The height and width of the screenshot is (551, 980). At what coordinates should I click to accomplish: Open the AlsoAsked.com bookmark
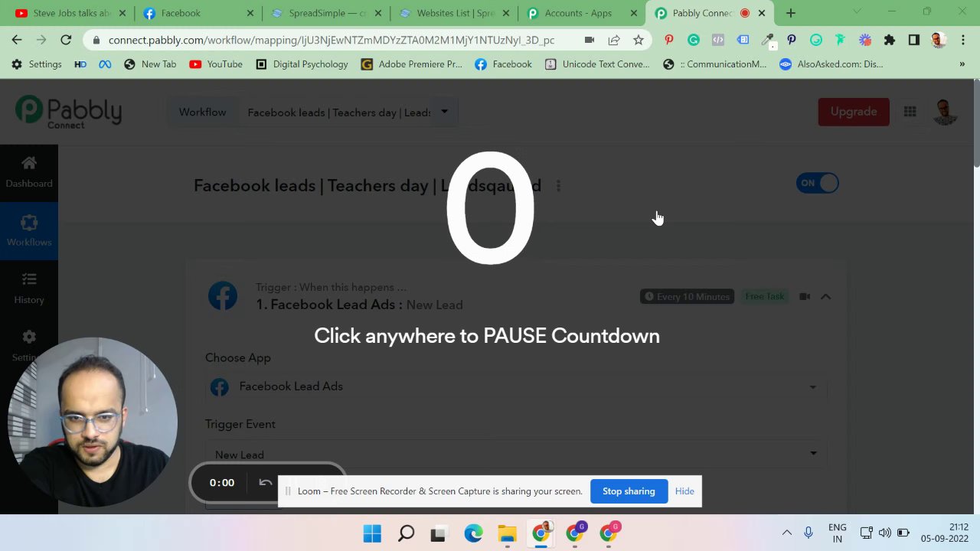point(831,64)
